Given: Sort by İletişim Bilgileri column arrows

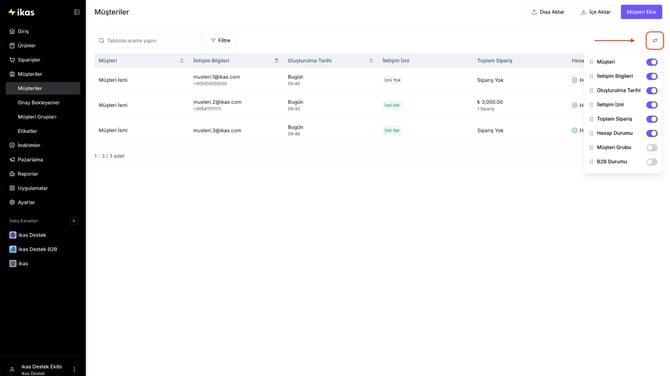Looking at the screenshot, I should click(276, 61).
